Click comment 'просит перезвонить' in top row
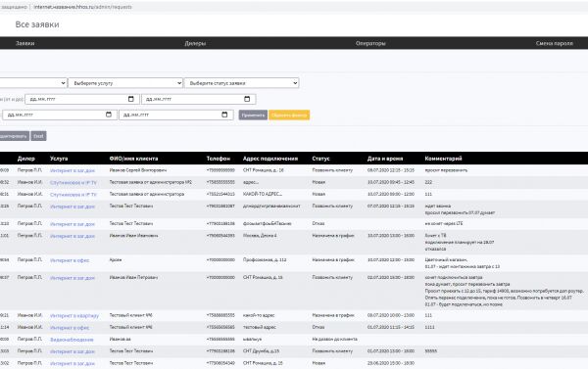This screenshot has width=588, height=369. pos(446,170)
